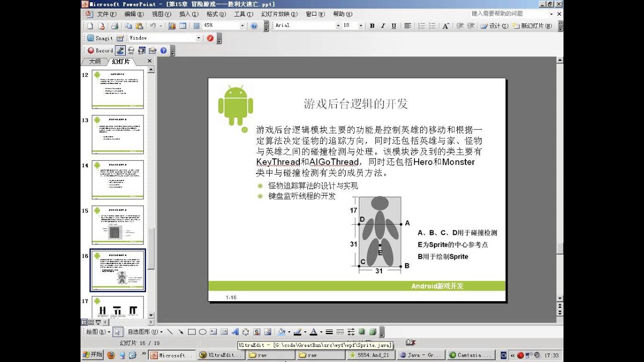Viewport: 644px width, 362px height.
Task: Click the Print icon in toolbar
Action: [115, 26]
